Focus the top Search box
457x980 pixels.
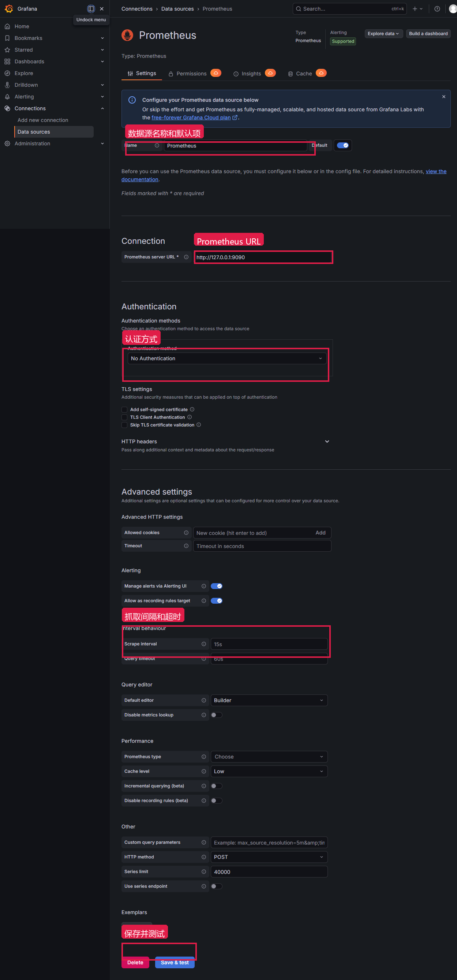pos(349,9)
